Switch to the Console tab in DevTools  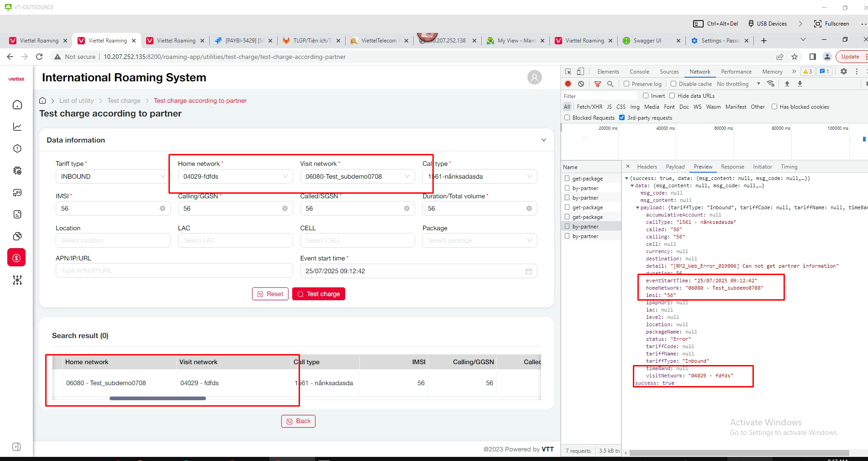click(x=639, y=72)
